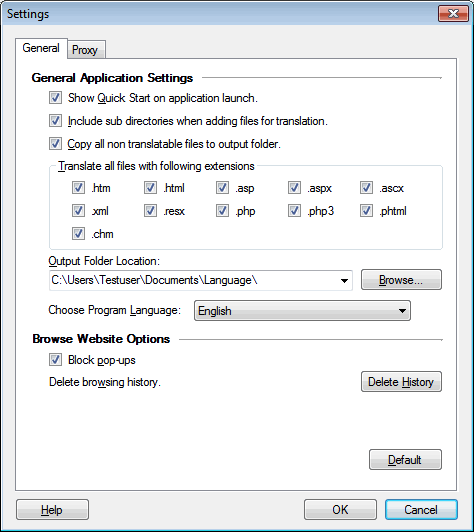
Task: Open the Choose Program Language dropdown
Action: click(x=302, y=310)
